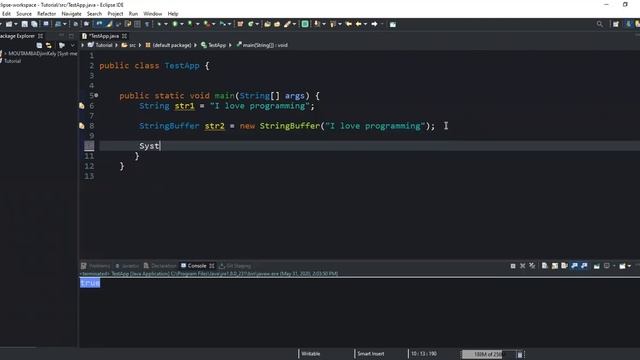Open the Search menu
Image resolution: width=640 pixels, height=360 pixels.
[94, 14]
